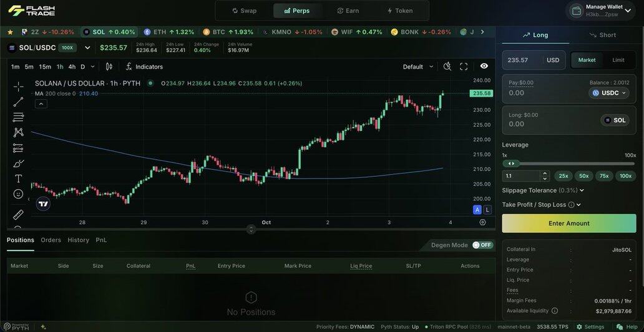644x332 pixels.
Task: Open the Default chart layout dropdown
Action: coord(417,67)
